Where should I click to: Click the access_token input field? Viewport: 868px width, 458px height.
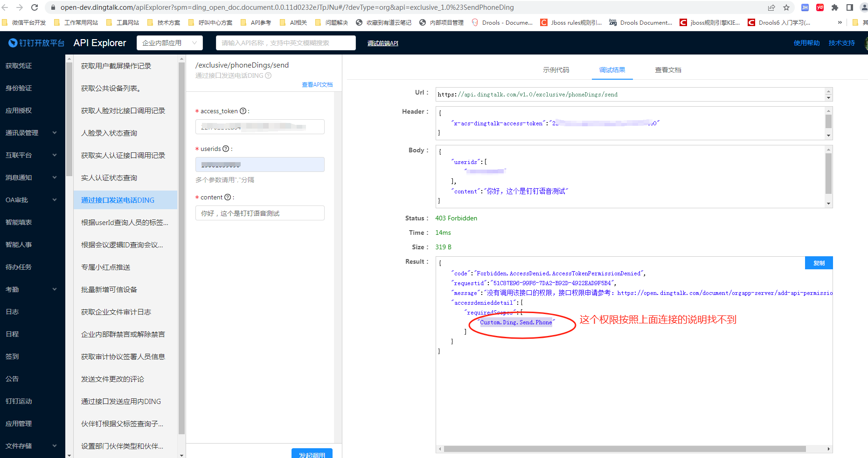tap(260, 127)
